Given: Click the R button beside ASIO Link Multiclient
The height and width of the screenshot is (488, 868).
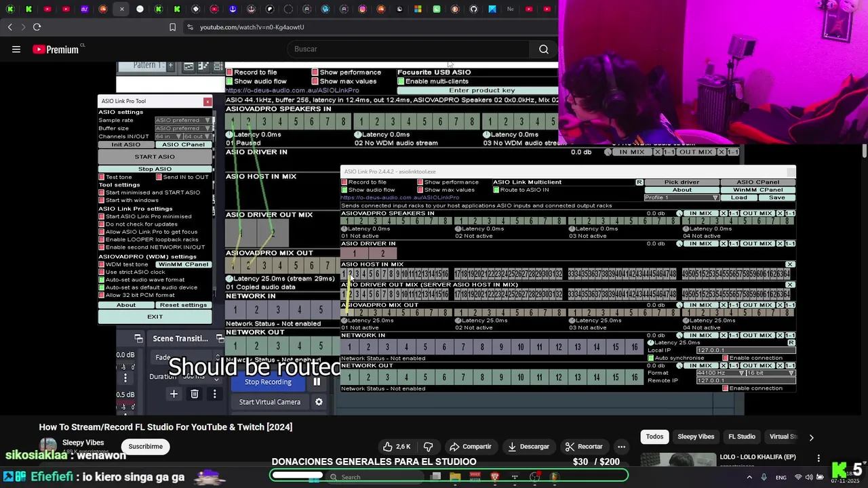Looking at the screenshot, I should 639,182.
